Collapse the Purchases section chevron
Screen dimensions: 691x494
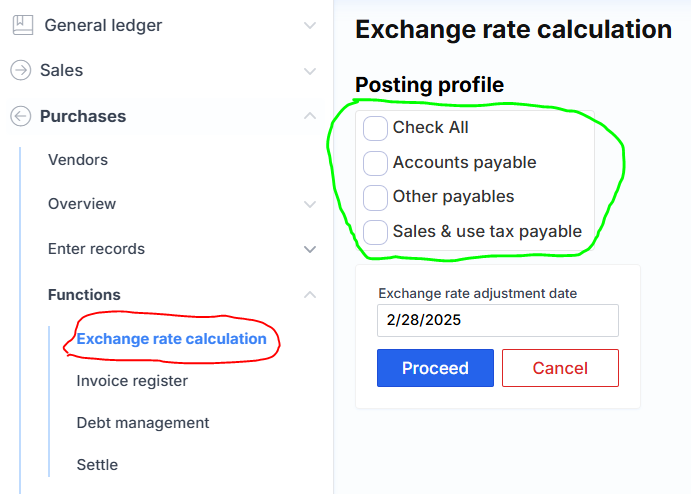pyautogui.click(x=310, y=116)
